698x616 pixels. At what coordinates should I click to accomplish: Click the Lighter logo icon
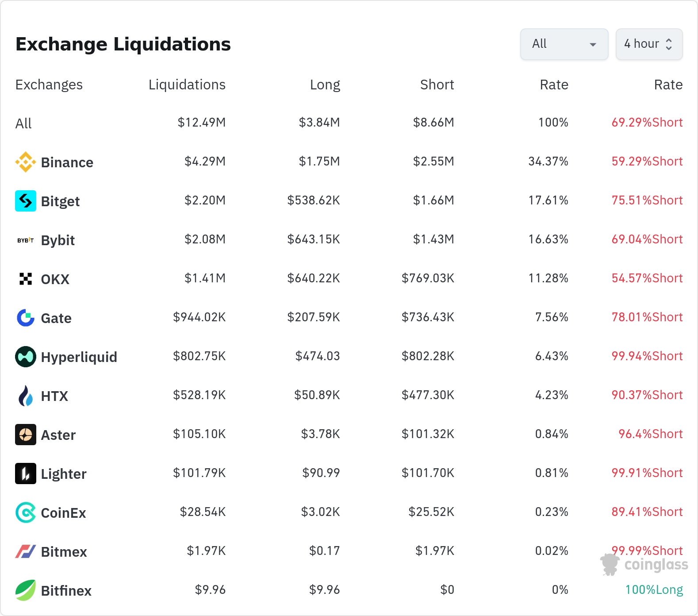pos(26,474)
